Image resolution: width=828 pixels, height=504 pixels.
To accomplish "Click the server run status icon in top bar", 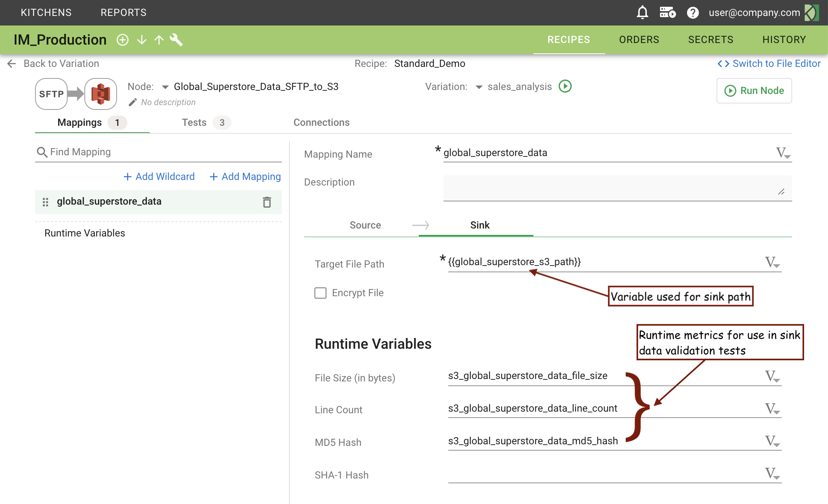I will (668, 12).
